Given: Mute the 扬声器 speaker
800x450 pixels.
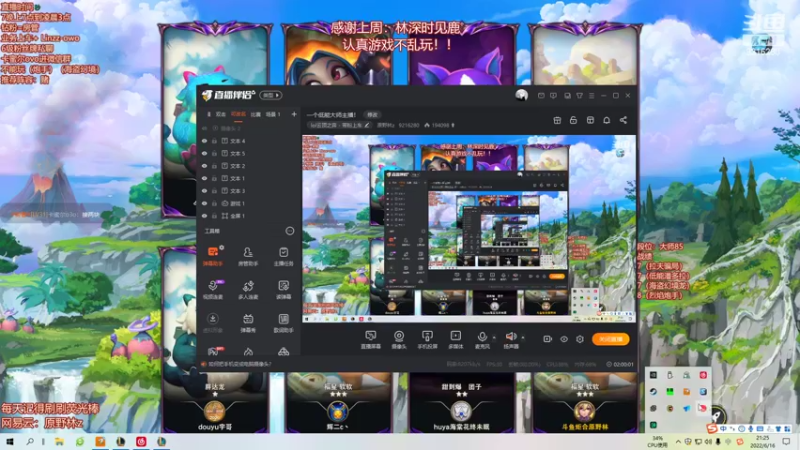Looking at the screenshot, I should click(511, 340).
